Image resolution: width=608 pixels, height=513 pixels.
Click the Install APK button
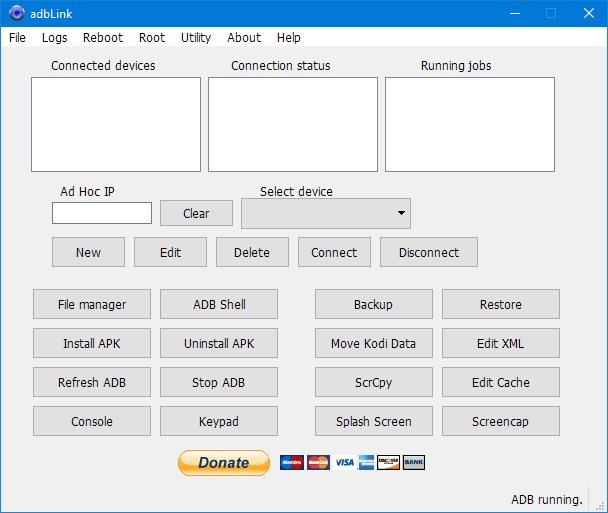coord(92,344)
